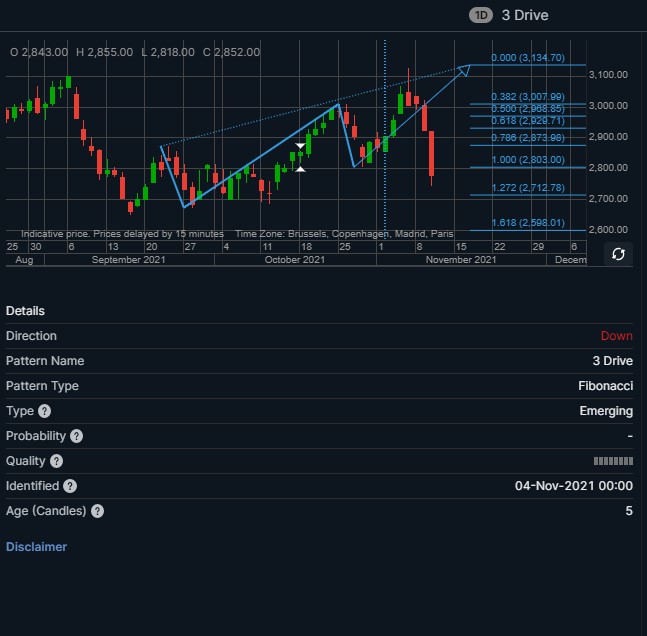Image resolution: width=647 pixels, height=636 pixels.
Task: Click the October 2021 month label
Action: (295, 260)
